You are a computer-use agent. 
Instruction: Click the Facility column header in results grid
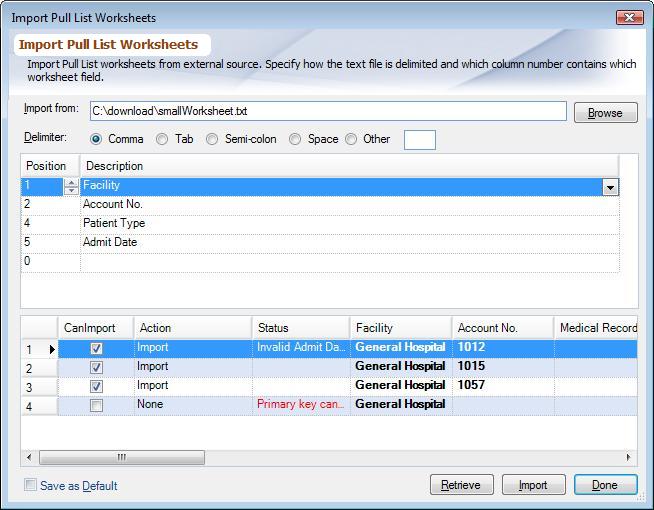[x=401, y=328]
